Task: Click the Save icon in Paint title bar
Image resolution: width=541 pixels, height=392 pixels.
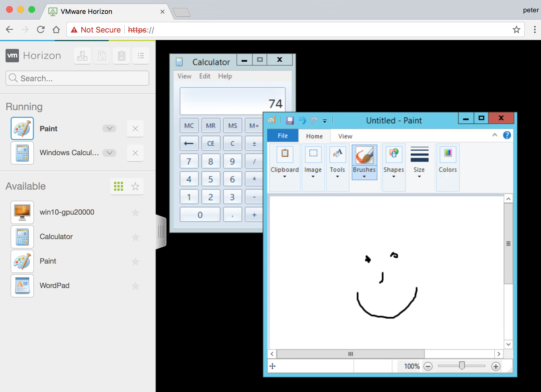Action: [290, 120]
